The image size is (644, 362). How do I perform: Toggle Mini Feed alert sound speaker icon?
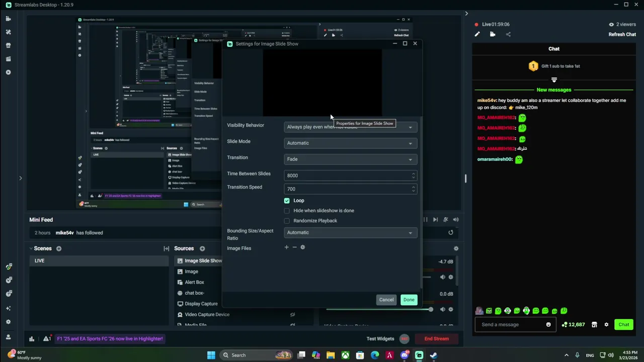(456, 220)
